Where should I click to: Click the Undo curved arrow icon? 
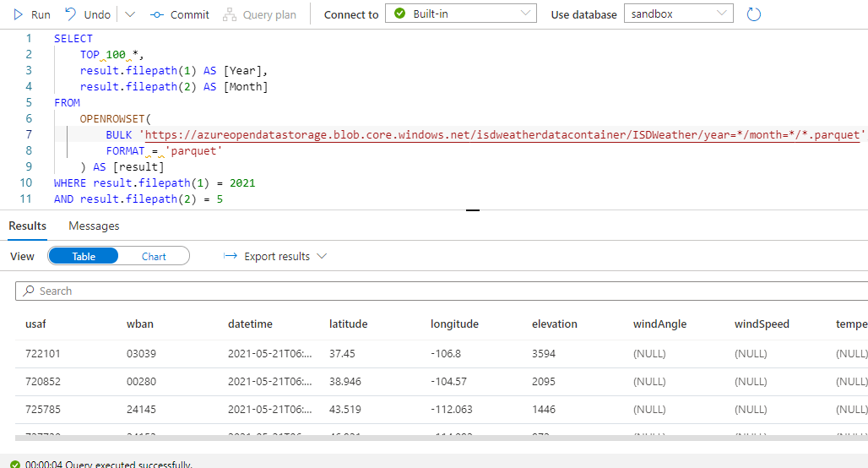70,14
